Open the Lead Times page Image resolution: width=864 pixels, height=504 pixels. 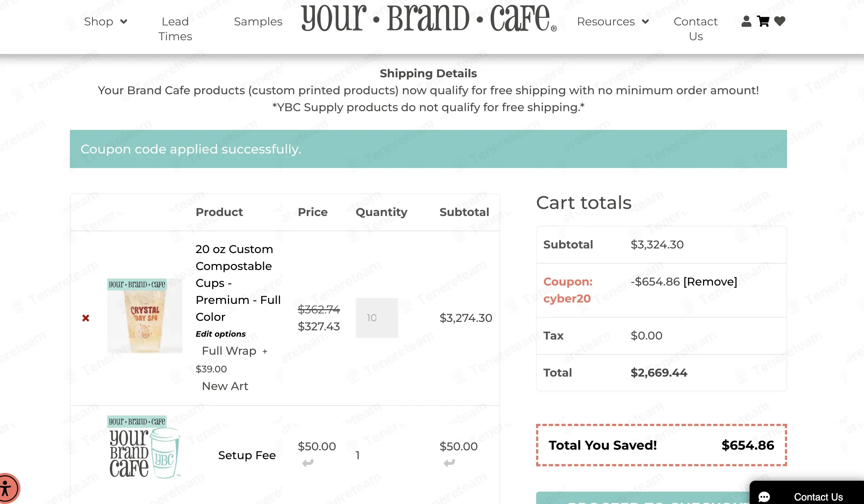[x=175, y=29]
